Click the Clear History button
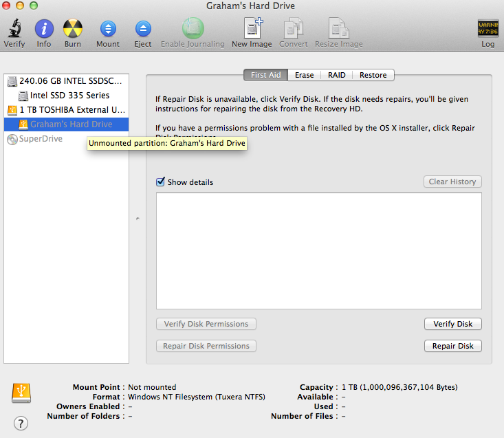The height and width of the screenshot is (438, 504). 452,182
